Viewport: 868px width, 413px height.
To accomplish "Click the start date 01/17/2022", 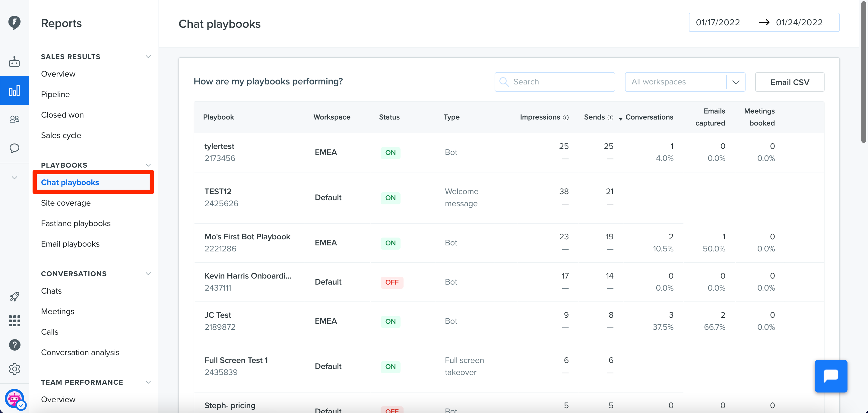I will click(718, 22).
